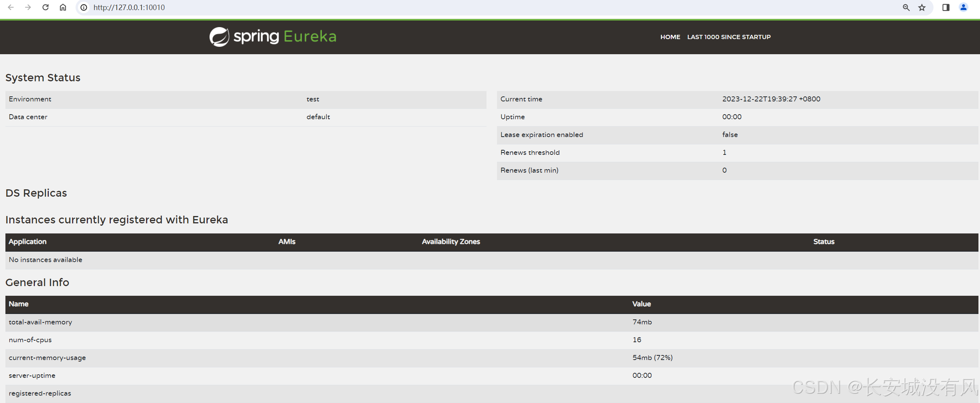Bookmark this page with star icon

coord(922,7)
